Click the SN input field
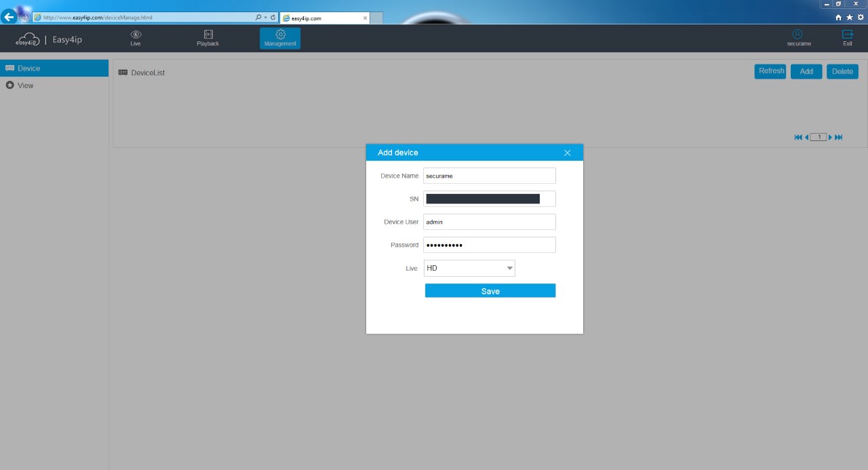Screen dimensions: 868x470 [490, 199]
